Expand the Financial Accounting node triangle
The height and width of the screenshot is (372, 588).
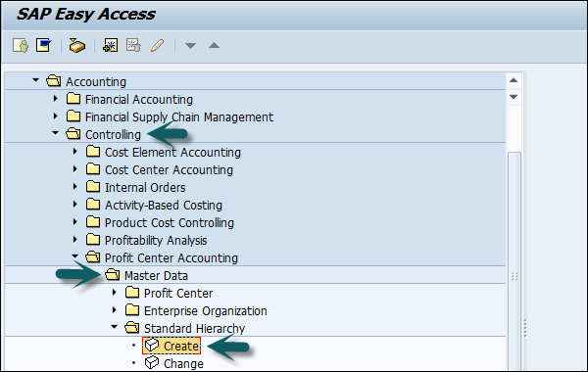56,99
